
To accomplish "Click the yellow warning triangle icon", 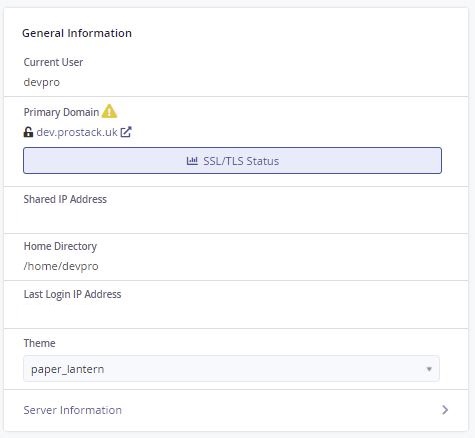I will tap(109, 111).
